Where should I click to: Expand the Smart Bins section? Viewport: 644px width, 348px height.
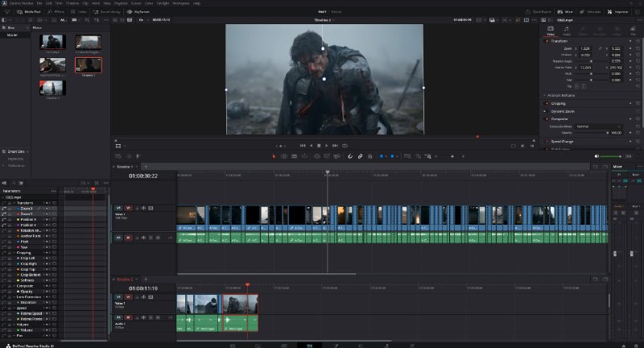[x=15, y=151]
